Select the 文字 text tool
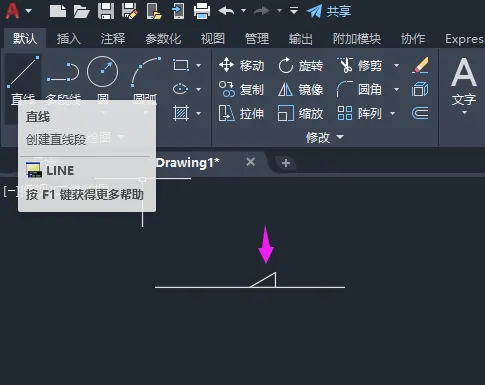This screenshot has height=385, width=485. 464,82
